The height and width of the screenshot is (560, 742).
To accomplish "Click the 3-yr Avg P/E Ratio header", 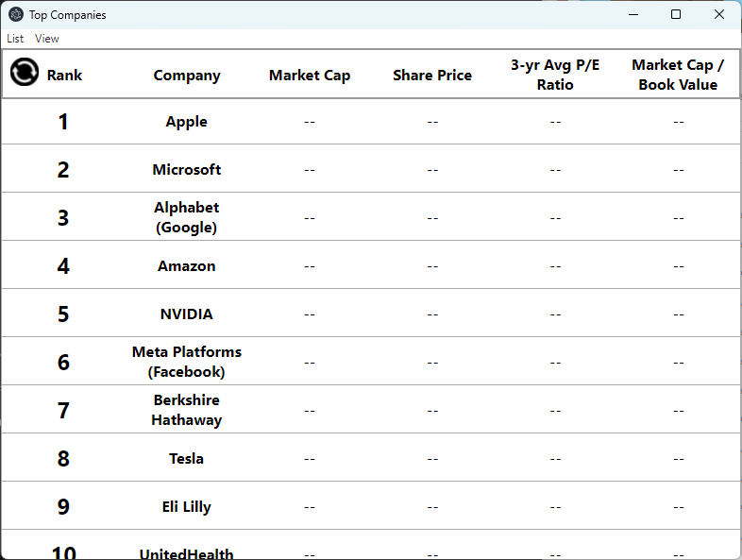I will (x=555, y=75).
